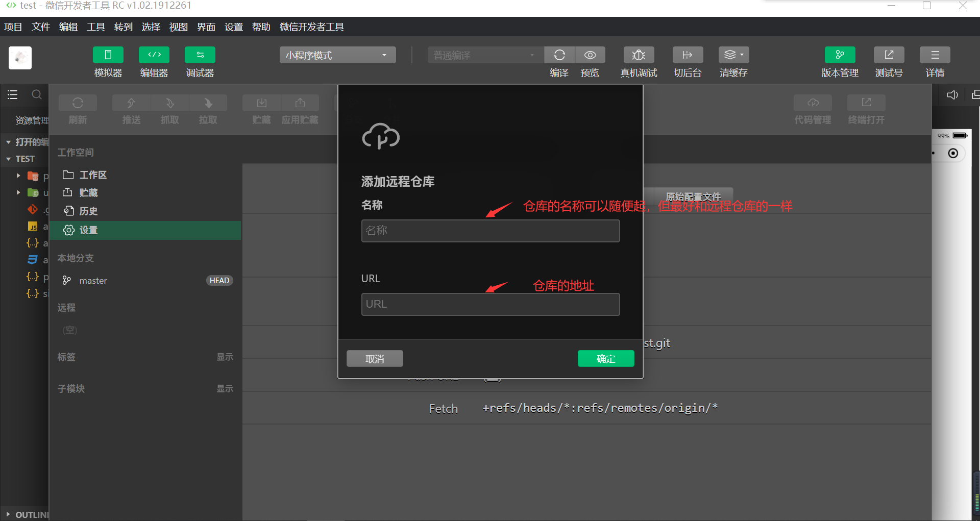Click the URL input field
Screen dimensions: 980x521
[x=491, y=304]
